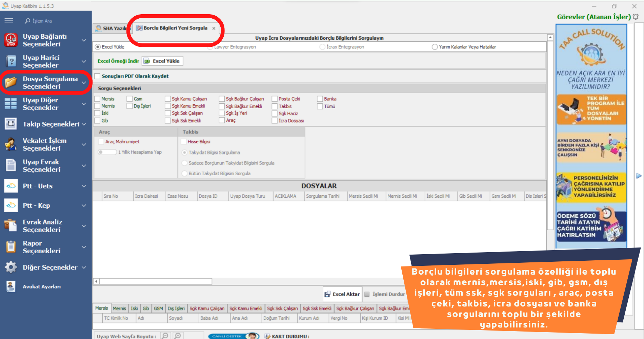Click the zoom out magnifier icon
The image size is (644, 339).
165,336
